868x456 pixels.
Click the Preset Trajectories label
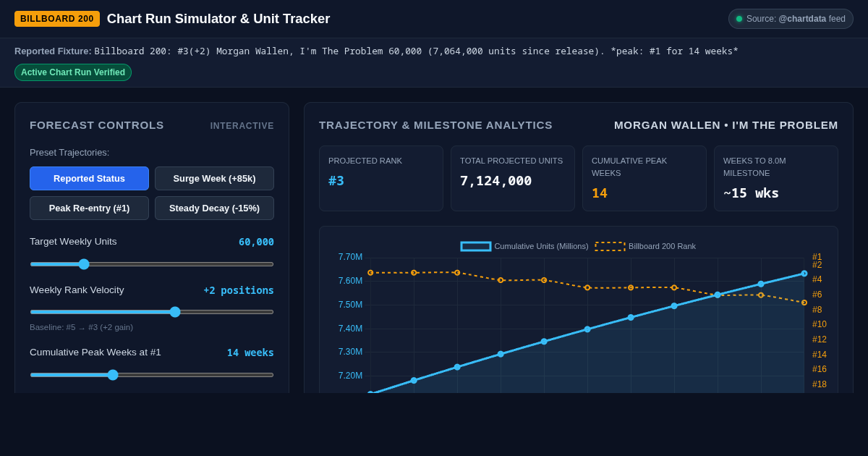coord(69,153)
